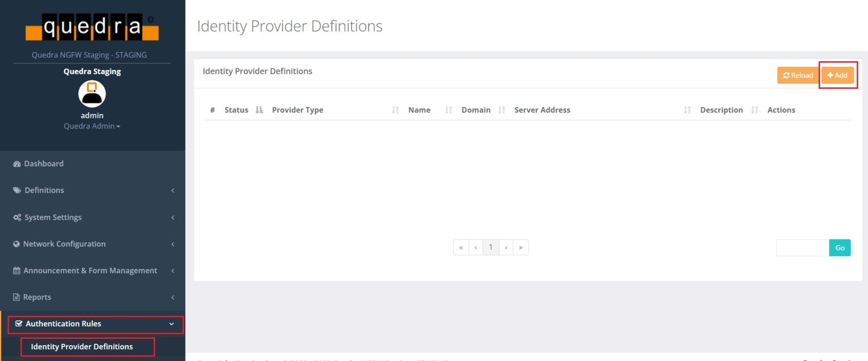This screenshot has width=868, height=361.
Task: Click the page number input field
Action: pos(802,248)
